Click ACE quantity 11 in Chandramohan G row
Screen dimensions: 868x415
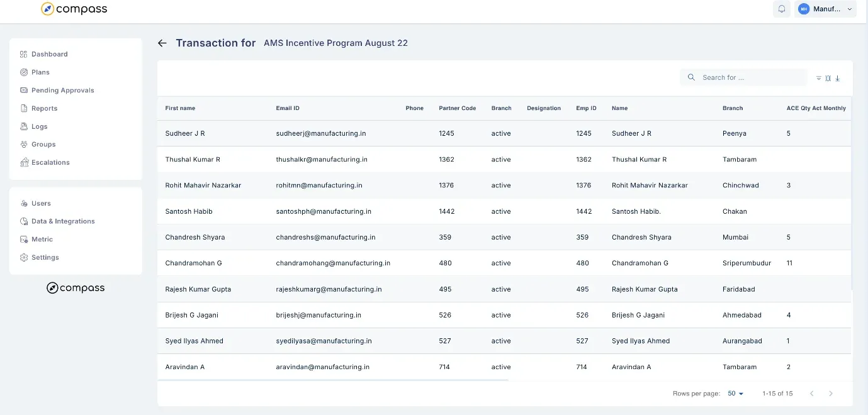click(789, 263)
